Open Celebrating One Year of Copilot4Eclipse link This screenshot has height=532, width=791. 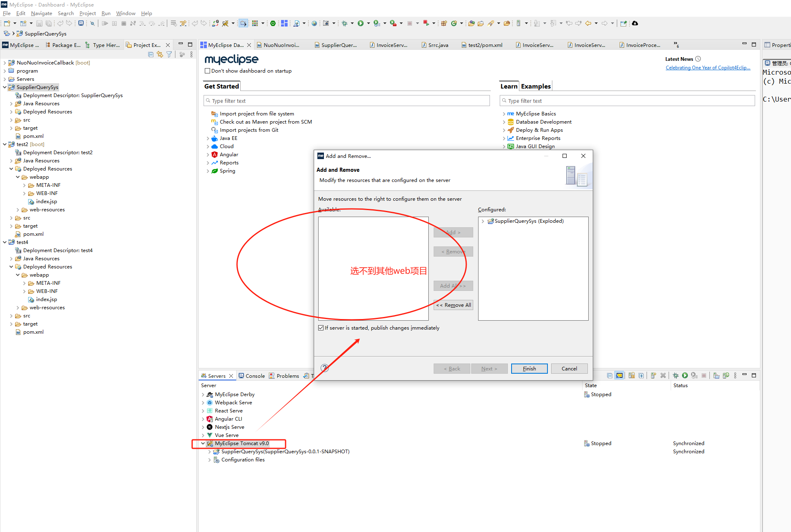(x=708, y=68)
